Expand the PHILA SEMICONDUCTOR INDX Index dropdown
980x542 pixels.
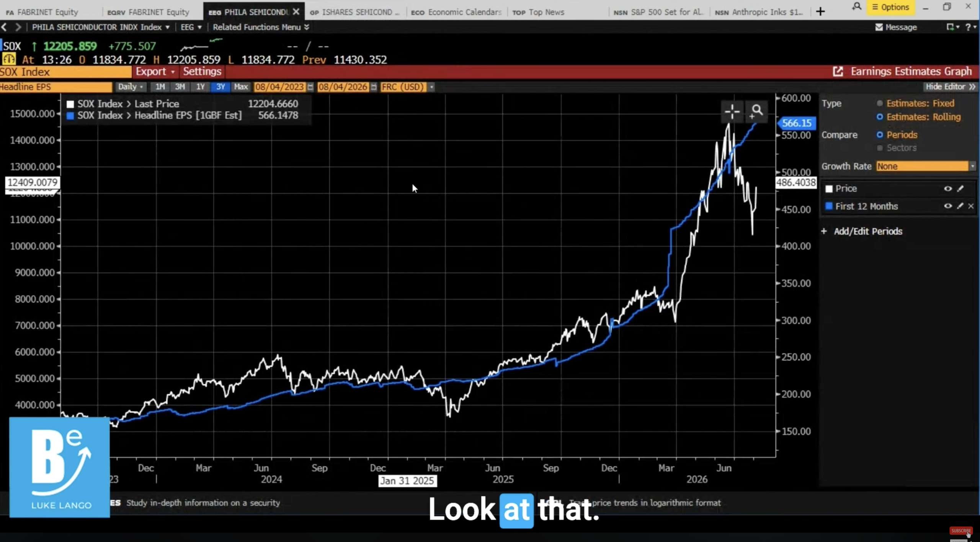pos(101,27)
